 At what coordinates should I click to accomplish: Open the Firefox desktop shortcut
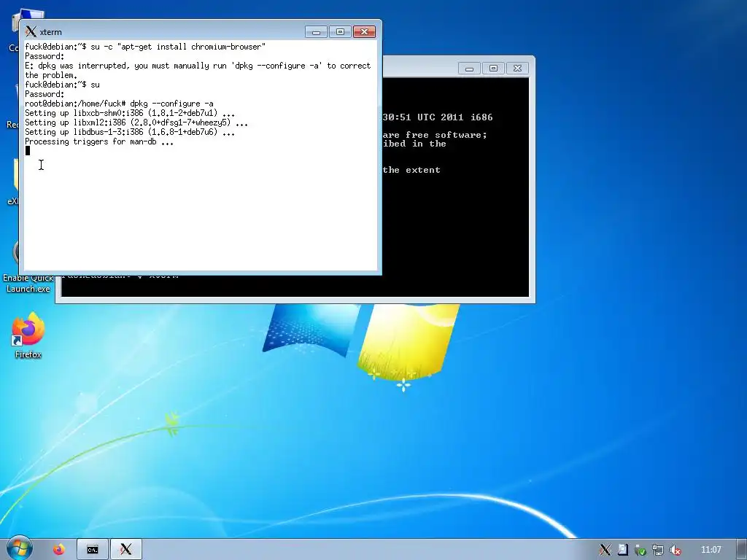[x=28, y=335]
